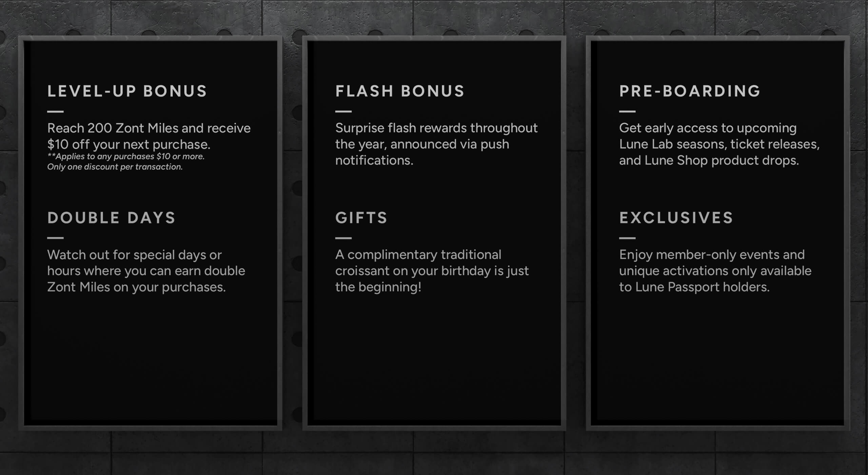The width and height of the screenshot is (868, 475).
Task: Select the FLASH BONUS heading
Action: tap(400, 91)
